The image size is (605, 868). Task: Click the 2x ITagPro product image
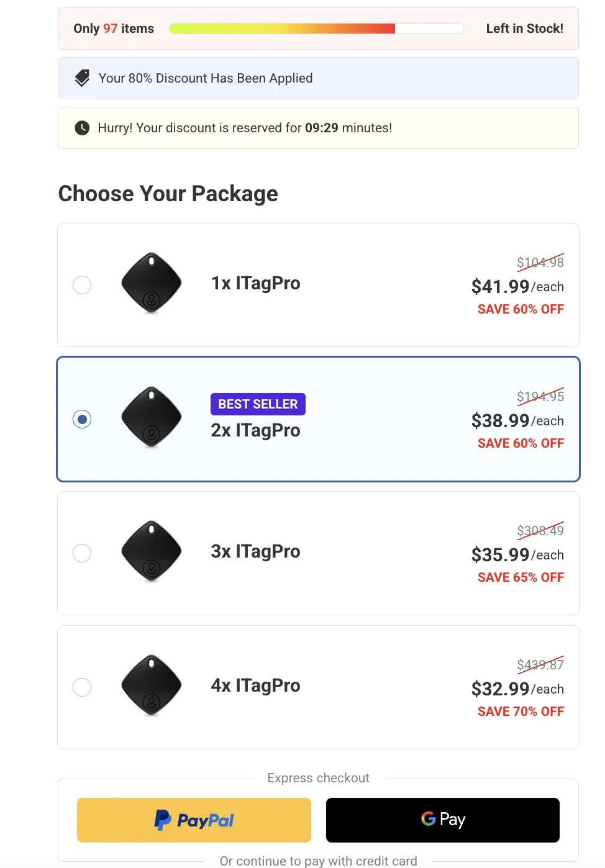[152, 417]
